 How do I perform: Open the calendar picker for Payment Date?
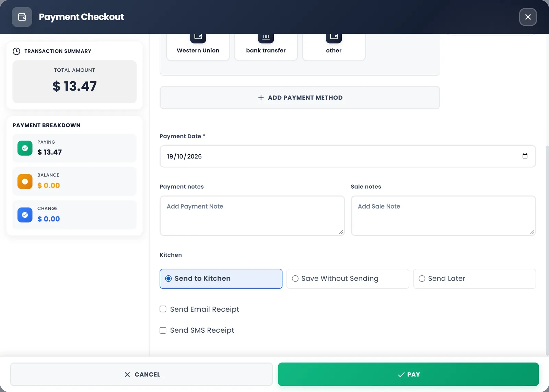pos(525,156)
